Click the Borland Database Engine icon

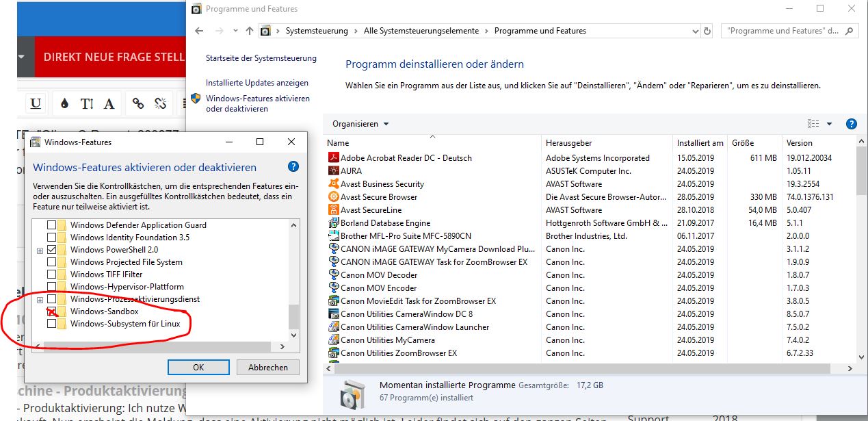click(x=334, y=222)
